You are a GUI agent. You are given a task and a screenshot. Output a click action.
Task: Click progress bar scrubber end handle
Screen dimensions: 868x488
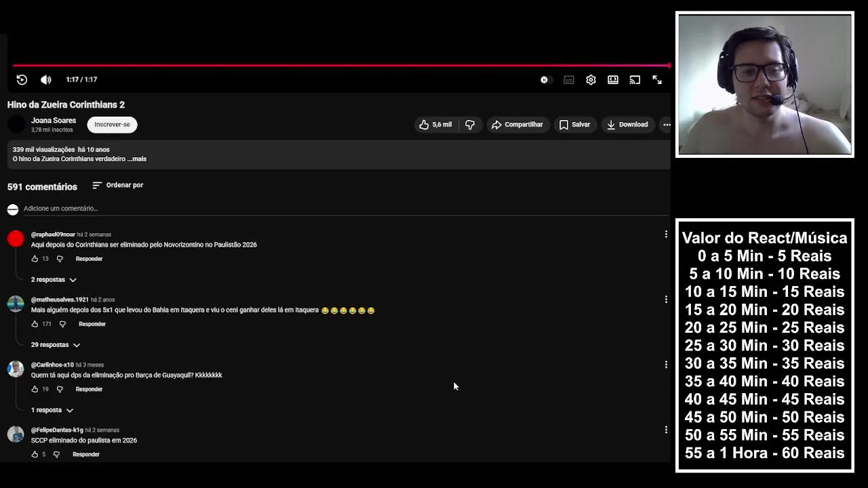click(669, 66)
